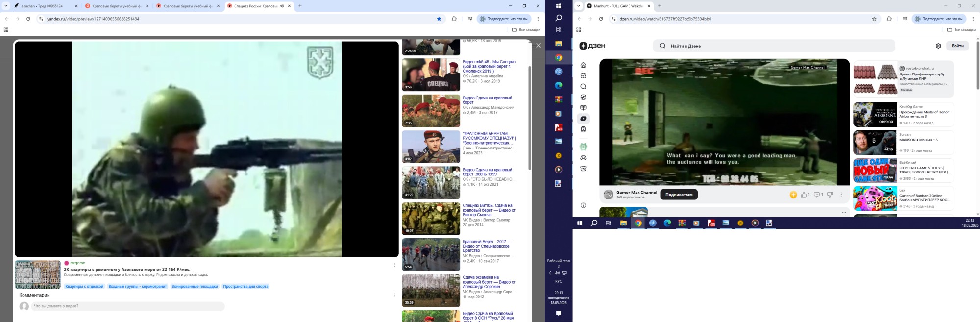Click info circle icon at Dzen sidebar bottom

(x=583, y=205)
